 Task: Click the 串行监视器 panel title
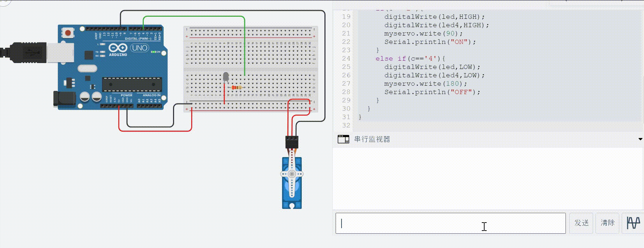click(372, 139)
